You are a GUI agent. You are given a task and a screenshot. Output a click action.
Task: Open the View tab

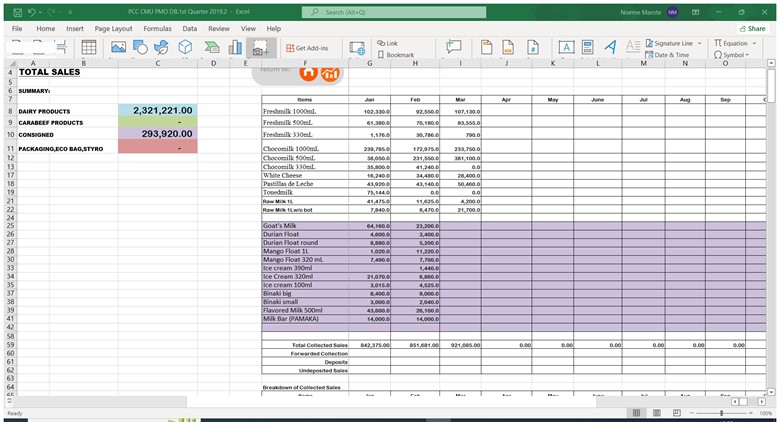tap(248, 28)
